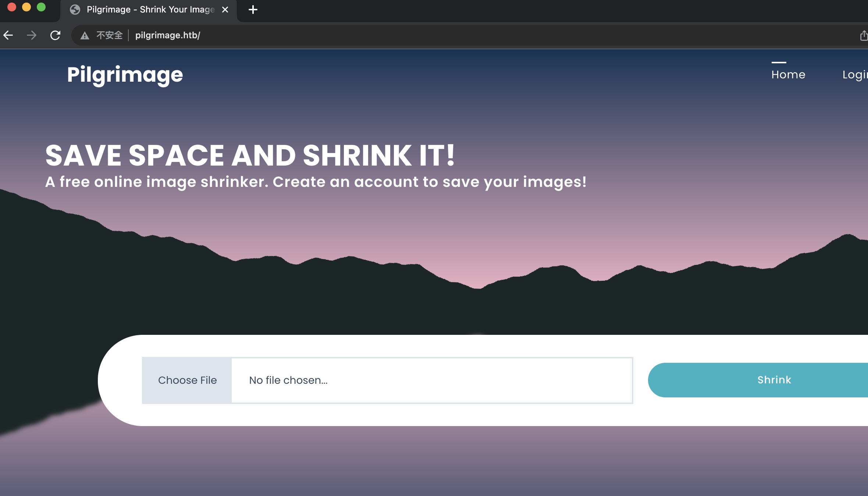Open the Home navigation link

coord(788,75)
